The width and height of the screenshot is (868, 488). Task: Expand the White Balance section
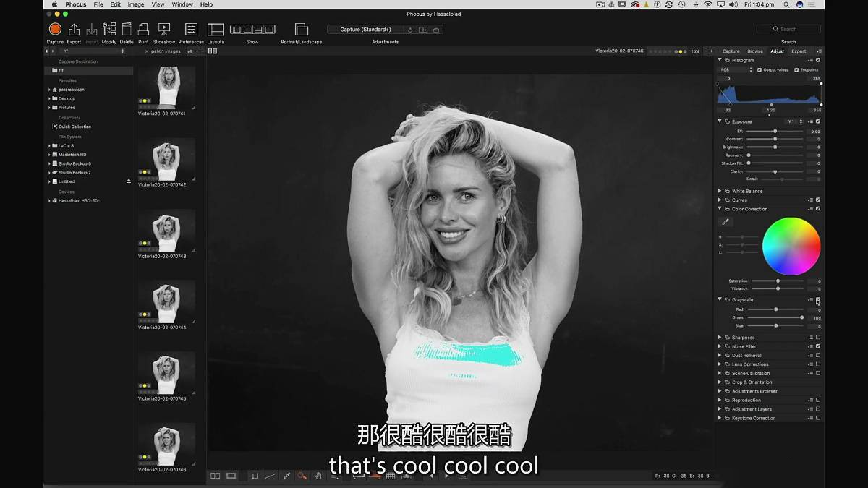tap(719, 190)
